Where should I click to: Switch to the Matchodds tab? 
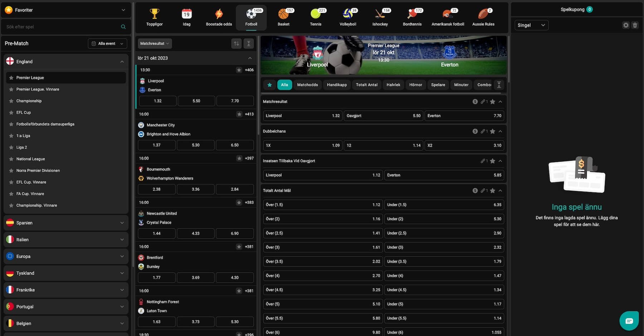point(307,85)
